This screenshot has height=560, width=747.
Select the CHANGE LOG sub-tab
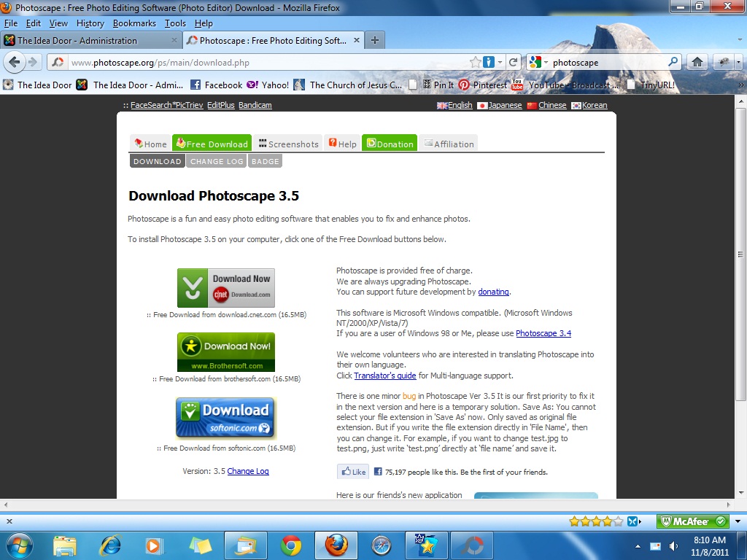(x=217, y=161)
